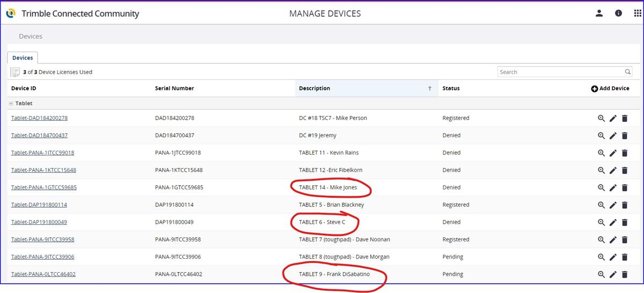Delete the TABLET 9 - Frank DiSabatino device
The image size is (644, 293).
624,274
